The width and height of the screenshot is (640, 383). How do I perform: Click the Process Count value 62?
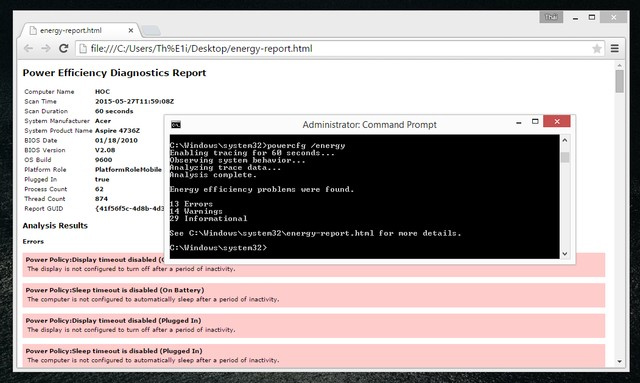click(x=99, y=189)
